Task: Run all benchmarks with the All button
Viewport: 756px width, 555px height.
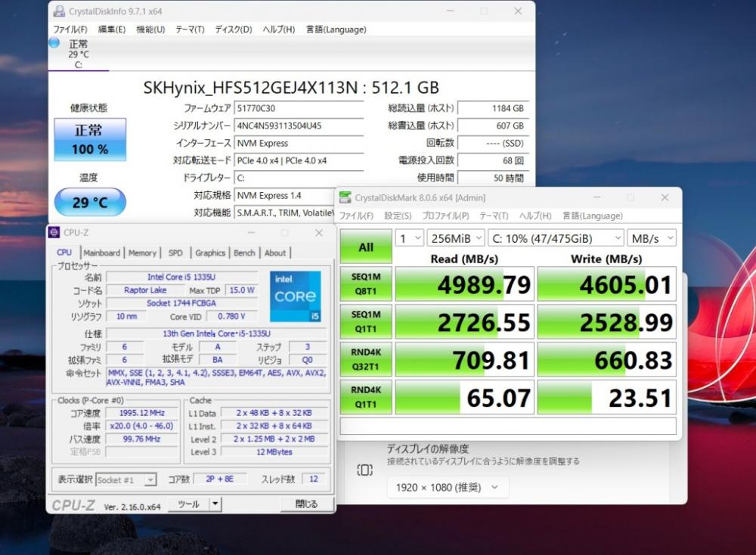Action: point(366,246)
